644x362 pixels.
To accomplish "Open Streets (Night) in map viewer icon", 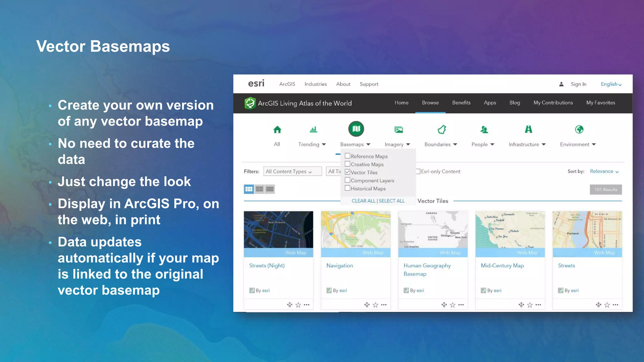I will 290,305.
